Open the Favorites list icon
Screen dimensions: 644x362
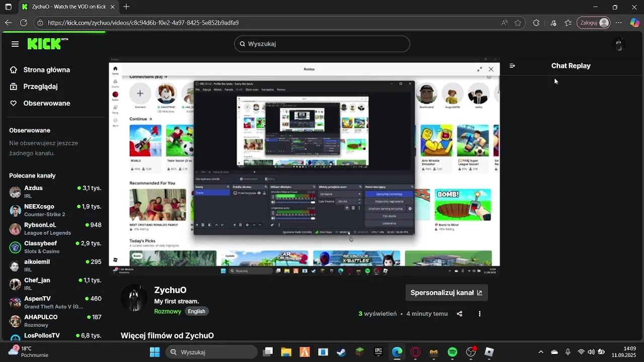point(569,23)
